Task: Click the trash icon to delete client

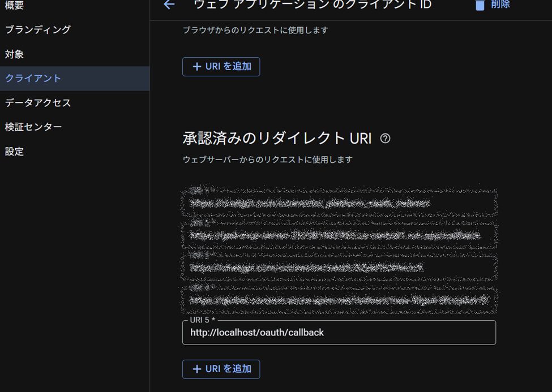Action: (x=480, y=5)
